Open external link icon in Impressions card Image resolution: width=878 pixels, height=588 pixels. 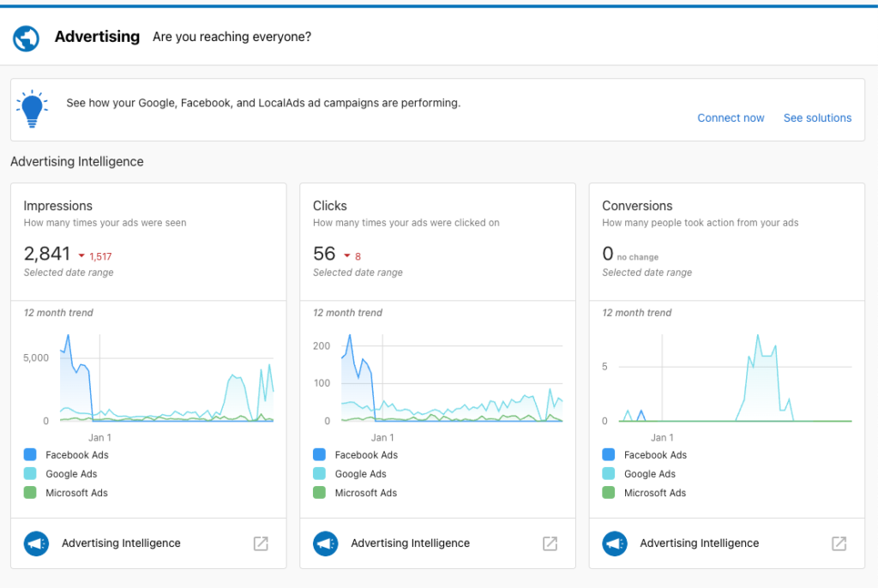pos(261,543)
